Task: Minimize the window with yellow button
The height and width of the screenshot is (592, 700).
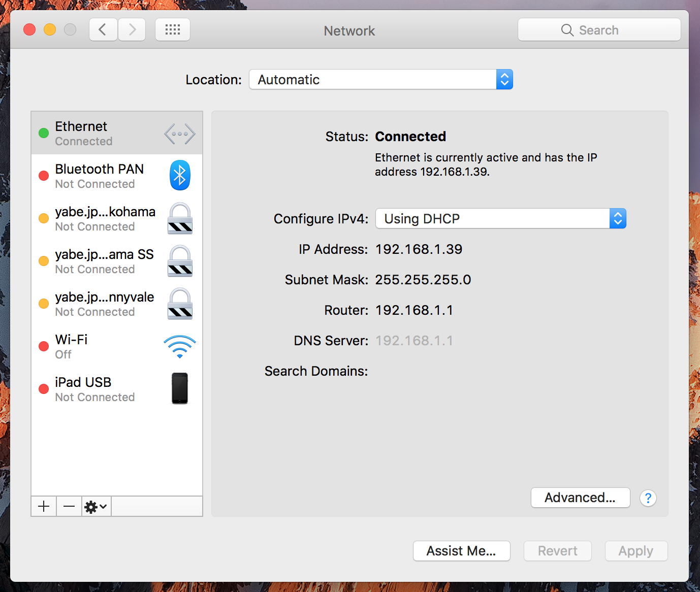Action: (x=50, y=29)
